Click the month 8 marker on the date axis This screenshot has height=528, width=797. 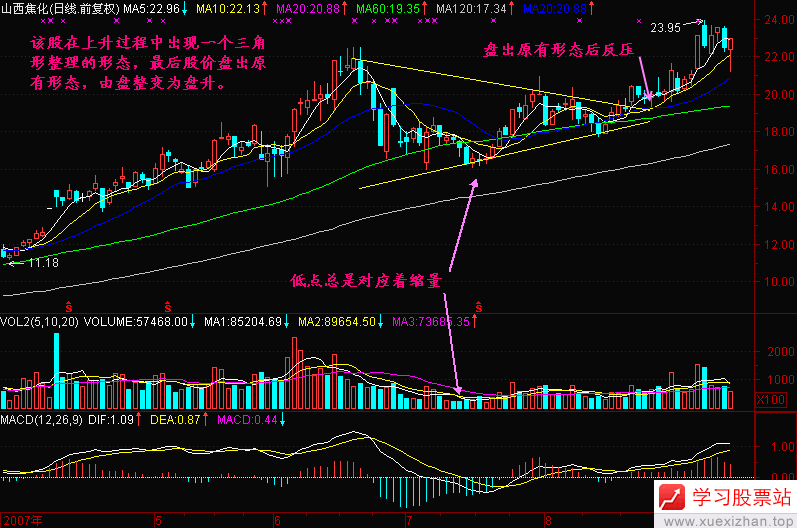pos(548,521)
